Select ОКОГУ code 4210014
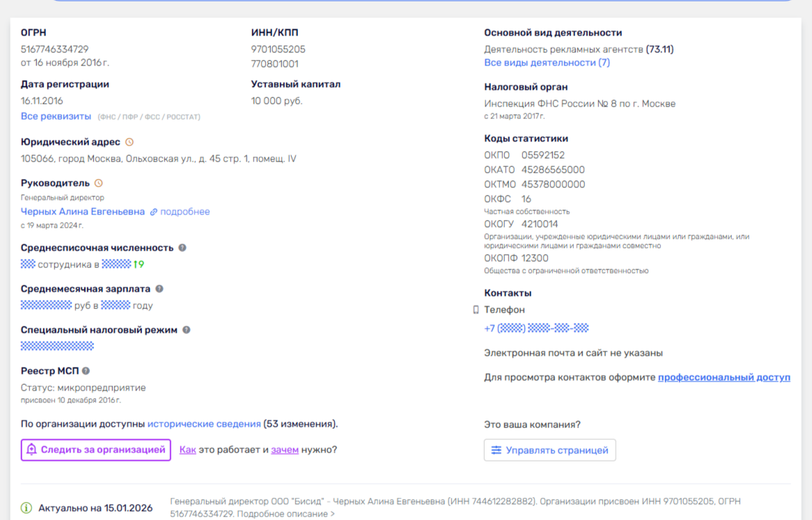Viewport: 812px width, 520px height. coord(540,224)
